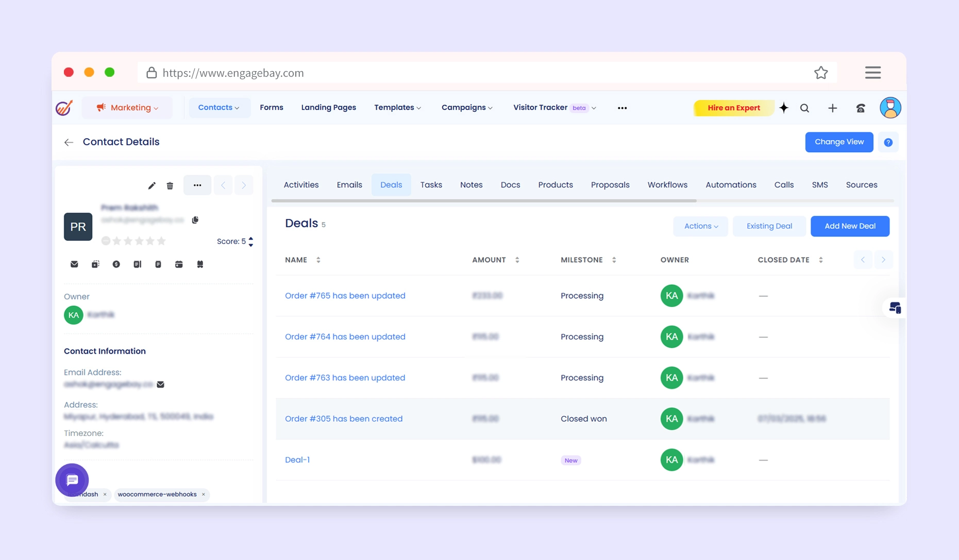Open the purple live chat bubble

(72, 480)
